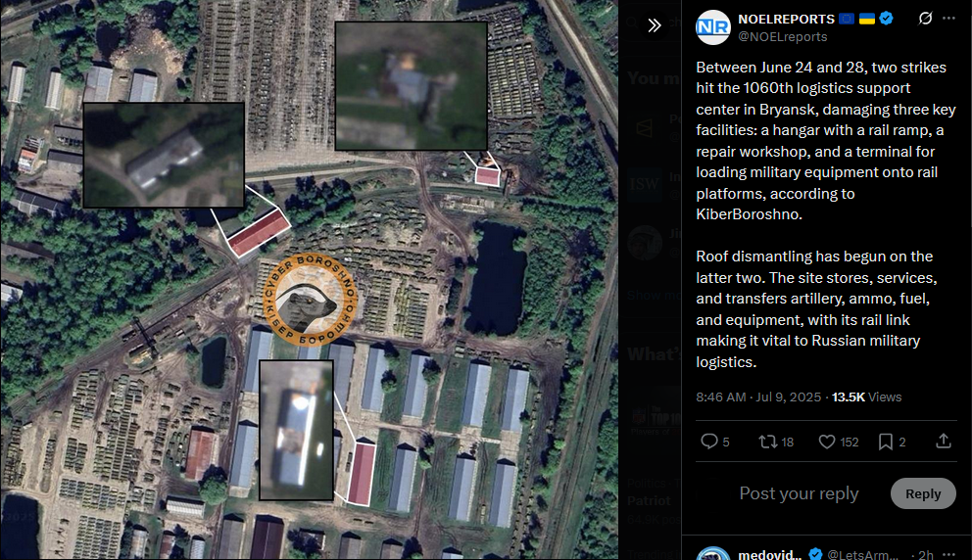Click the Post your reply field

pyautogui.click(x=799, y=493)
